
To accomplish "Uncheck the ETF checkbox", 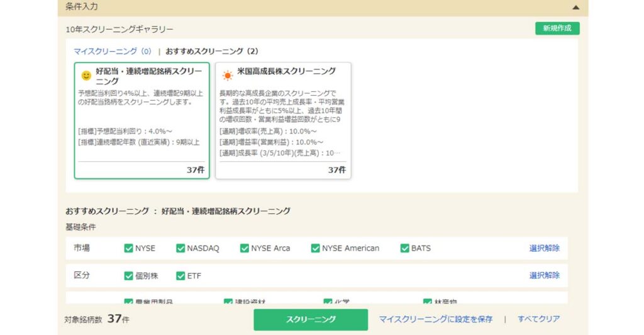I will pos(180,276).
